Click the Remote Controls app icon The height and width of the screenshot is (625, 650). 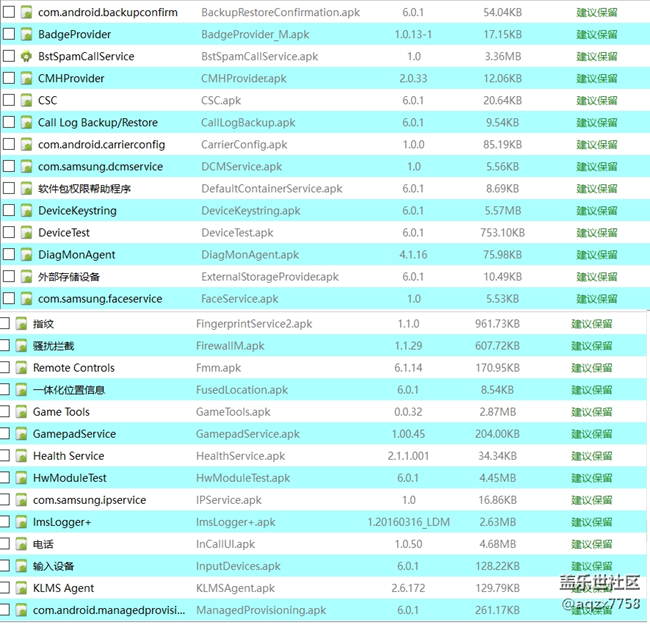pyautogui.click(x=21, y=368)
